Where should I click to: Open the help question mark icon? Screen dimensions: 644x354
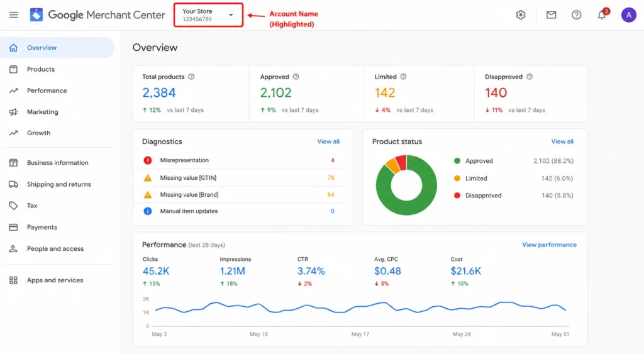click(x=576, y=15)
